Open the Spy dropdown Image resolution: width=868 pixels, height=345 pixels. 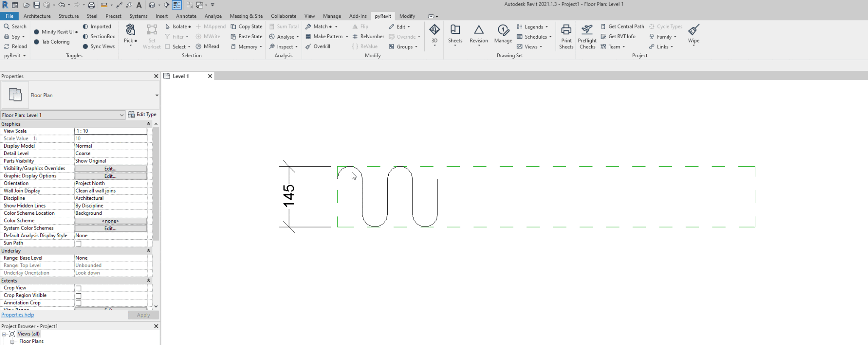(14, 36)
